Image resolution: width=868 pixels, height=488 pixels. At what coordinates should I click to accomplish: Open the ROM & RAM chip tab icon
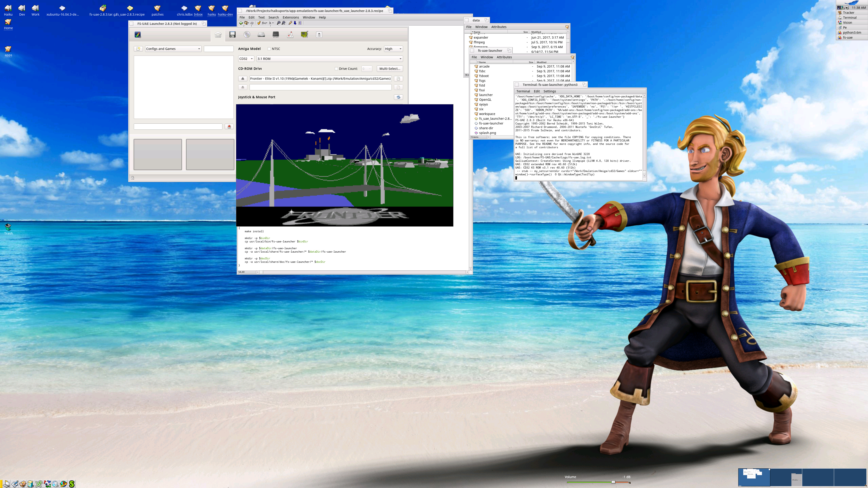(276, 35)
